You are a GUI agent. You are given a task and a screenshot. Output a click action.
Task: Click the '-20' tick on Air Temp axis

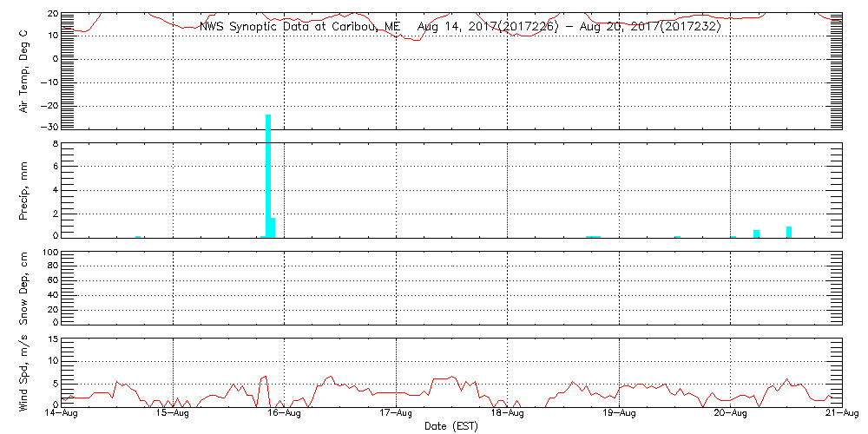[49, 105]
